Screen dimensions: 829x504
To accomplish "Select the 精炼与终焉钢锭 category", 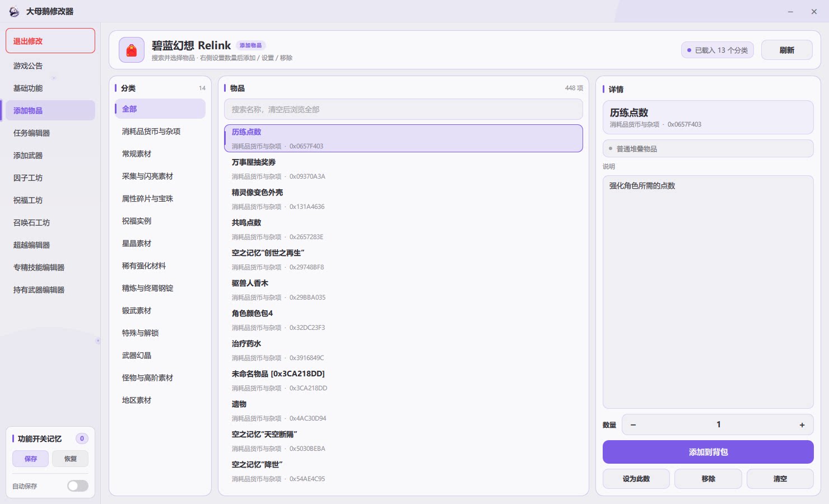I will pyautogui.click(x=160, y=288).
